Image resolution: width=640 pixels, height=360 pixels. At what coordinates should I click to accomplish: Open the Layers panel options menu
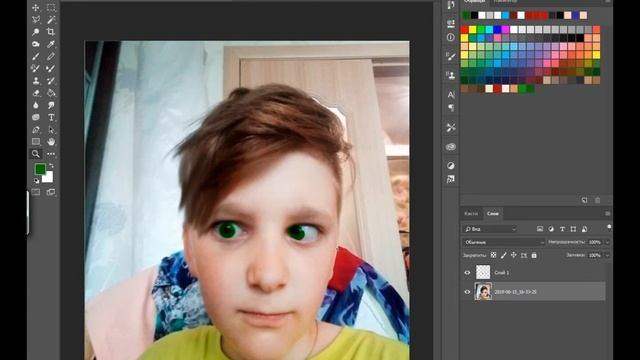coord(607,213)
